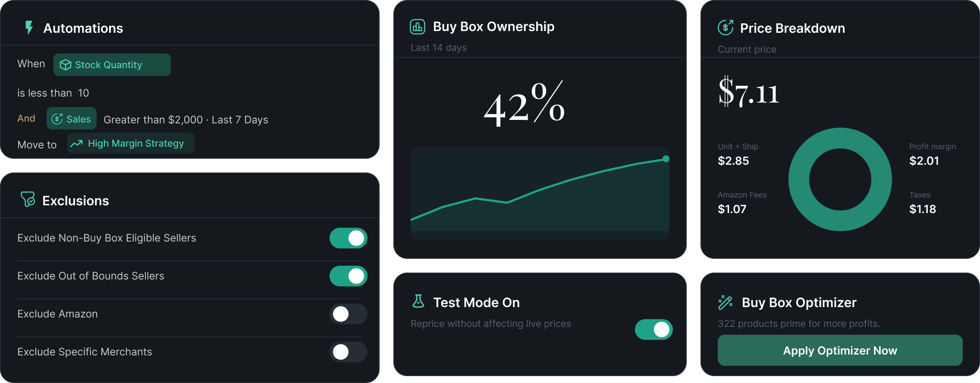Click the Buy Box Optimizer magic wand icon
The width and height of the screenshot is (980, 383).
(726, 302)
